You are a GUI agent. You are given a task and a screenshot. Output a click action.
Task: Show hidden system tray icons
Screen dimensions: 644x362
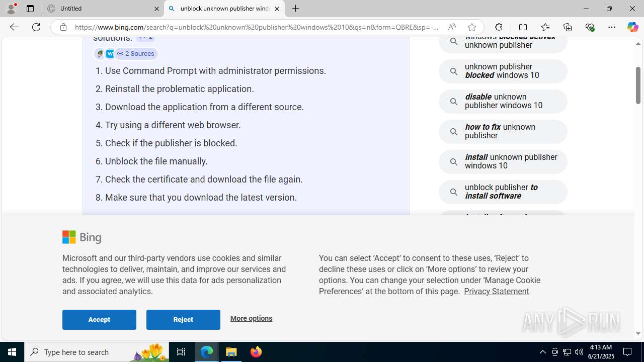tap(542, 352)
